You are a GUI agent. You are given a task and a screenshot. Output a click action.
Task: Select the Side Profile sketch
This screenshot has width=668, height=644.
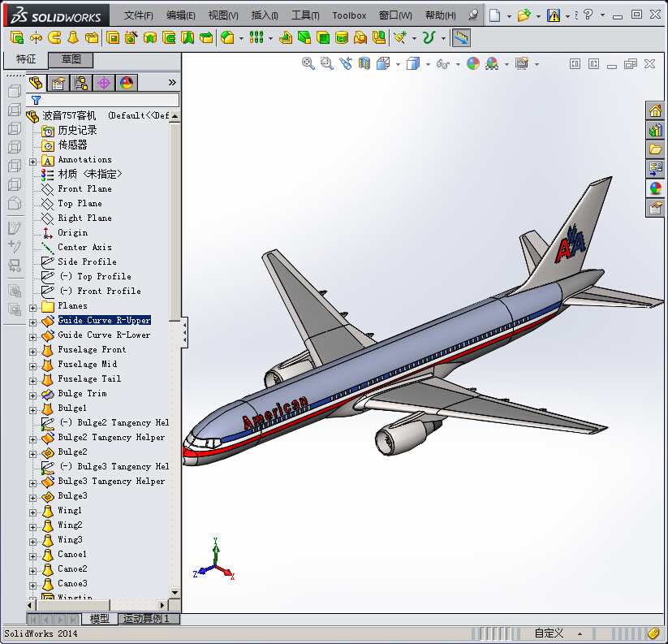click(x=87, y=261)
